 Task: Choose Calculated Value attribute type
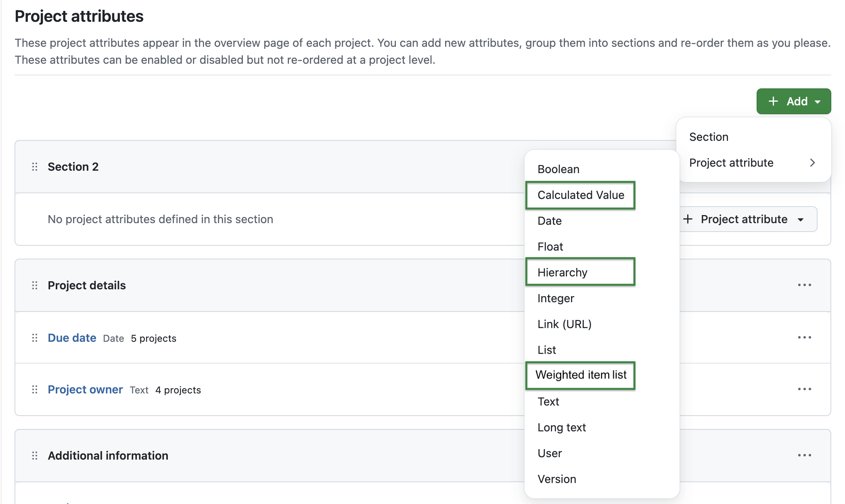580,195
